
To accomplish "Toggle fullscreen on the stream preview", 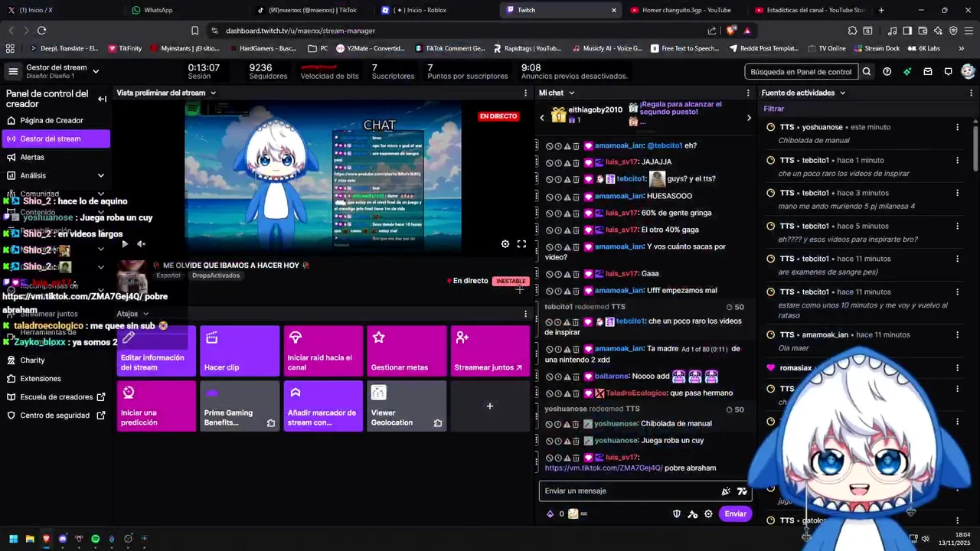I will 521,244.
